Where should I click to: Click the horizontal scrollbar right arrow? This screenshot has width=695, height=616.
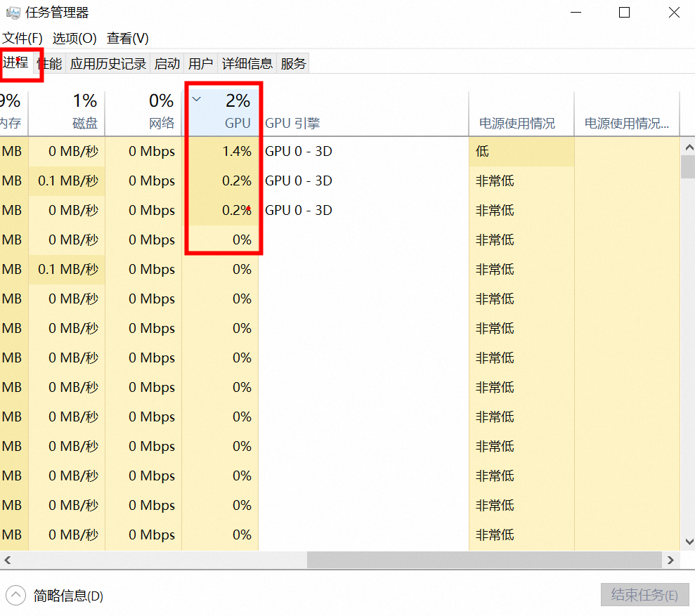[670, 561]
